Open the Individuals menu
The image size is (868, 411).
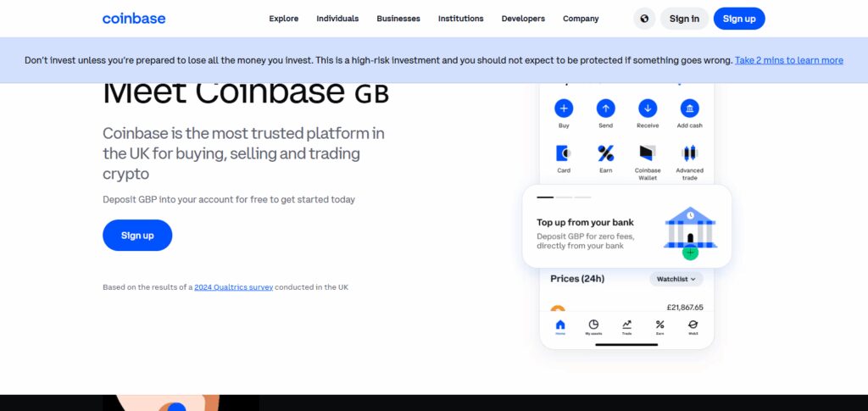click(337, 19)
